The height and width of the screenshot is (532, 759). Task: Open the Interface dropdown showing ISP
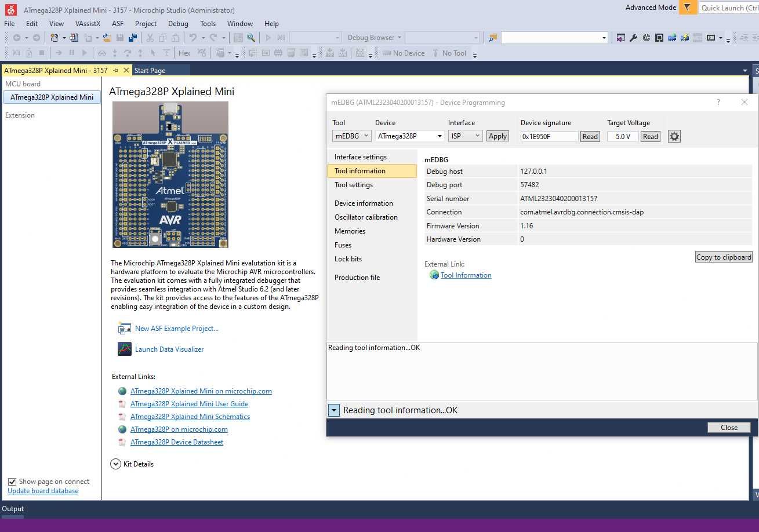[x=466, y=136]
